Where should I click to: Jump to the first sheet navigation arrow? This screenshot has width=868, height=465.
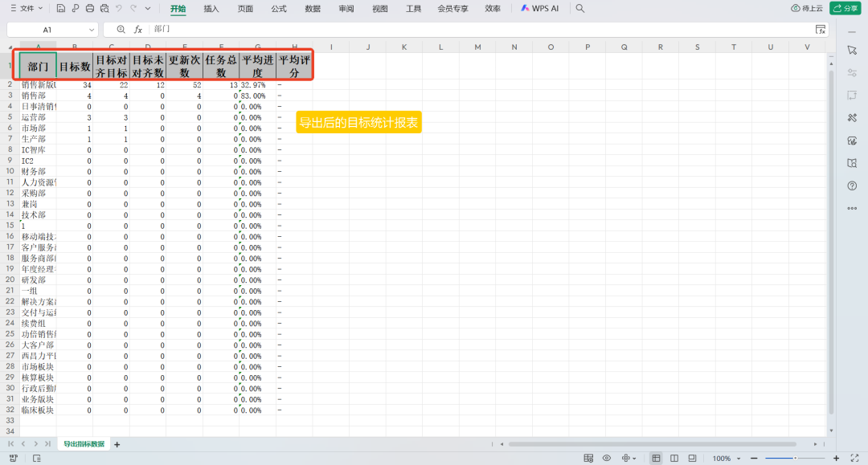point(11,444)
